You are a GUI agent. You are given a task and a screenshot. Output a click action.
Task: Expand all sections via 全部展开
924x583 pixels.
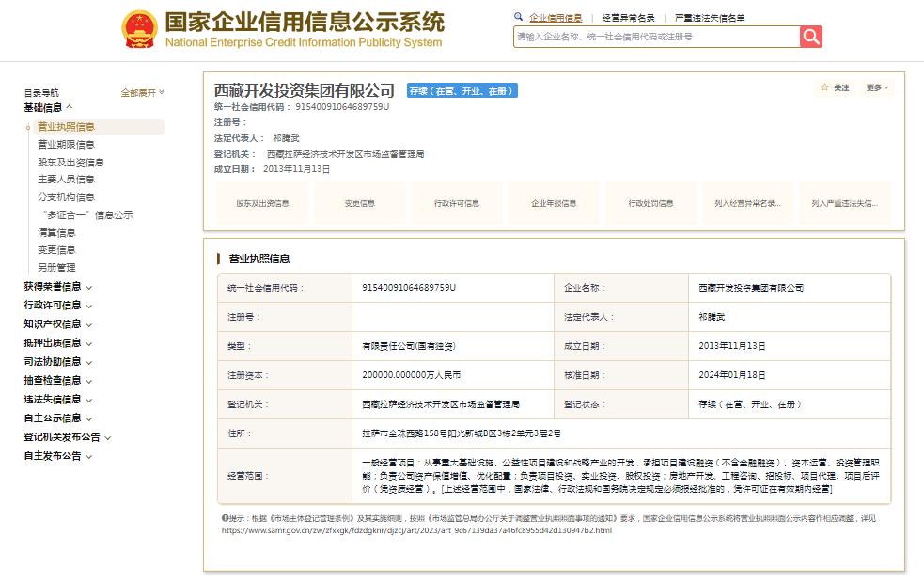142,92
